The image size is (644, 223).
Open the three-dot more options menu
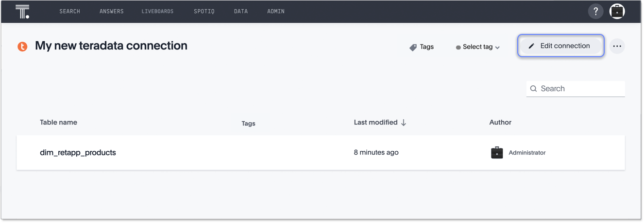tap(617, 46)
